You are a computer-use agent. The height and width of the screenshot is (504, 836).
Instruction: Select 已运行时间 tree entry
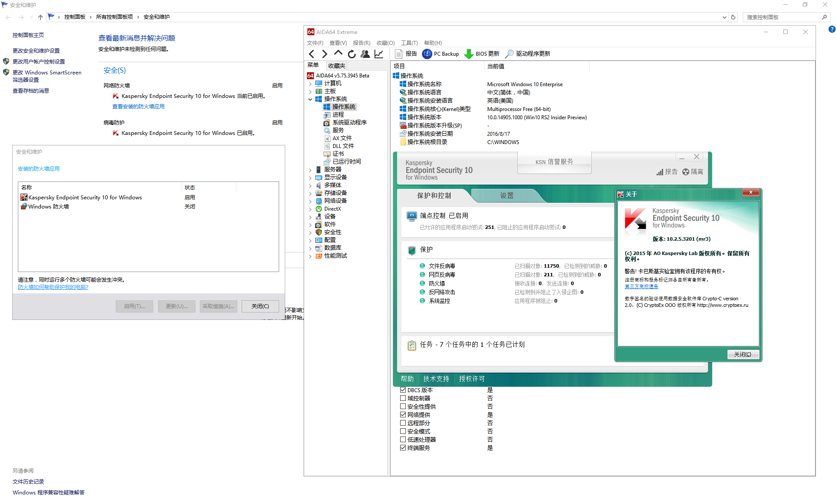click(x=347, y=161)
